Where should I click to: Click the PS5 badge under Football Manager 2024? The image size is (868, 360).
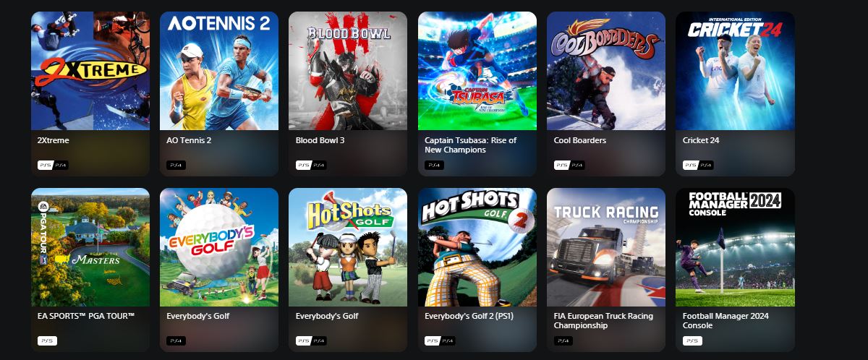pos(692,340)
